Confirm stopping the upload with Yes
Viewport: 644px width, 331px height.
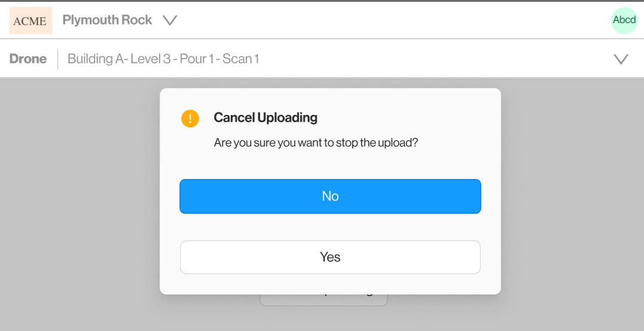[x=330, y=257]
